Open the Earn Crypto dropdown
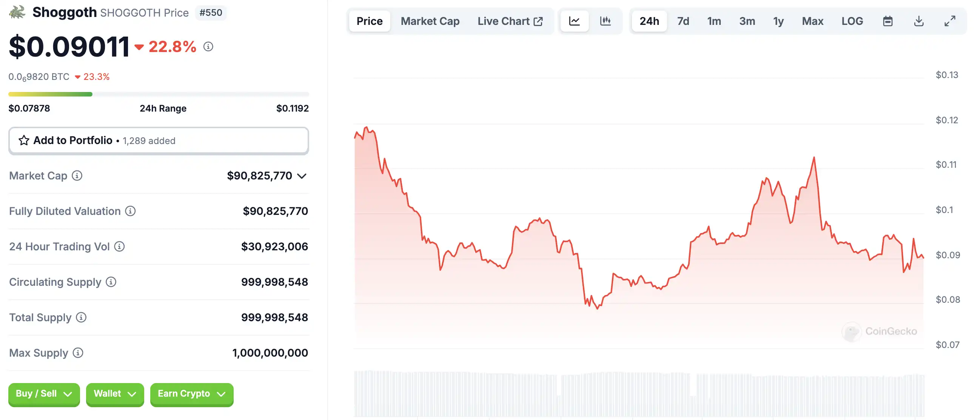Viewport: 980px width, 420px height. click(191, 394)
